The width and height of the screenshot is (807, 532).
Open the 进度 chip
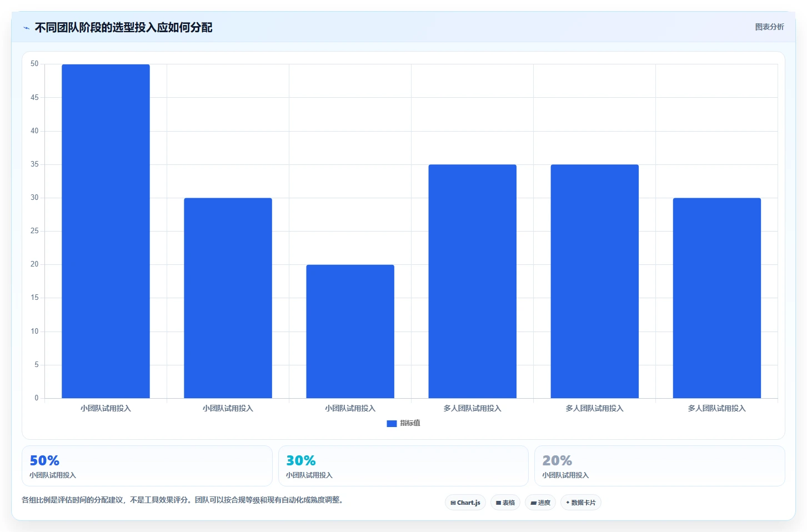[x=540, y=503]
